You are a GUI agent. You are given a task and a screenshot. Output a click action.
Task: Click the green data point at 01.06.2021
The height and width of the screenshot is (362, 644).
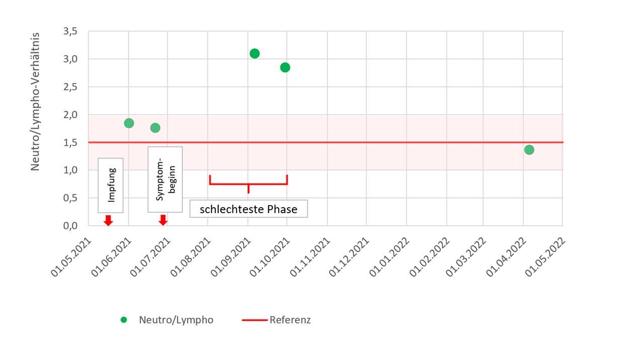pyautogui.click(x=129, y=123)
